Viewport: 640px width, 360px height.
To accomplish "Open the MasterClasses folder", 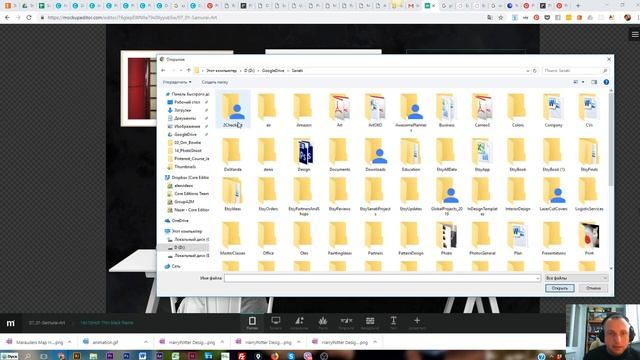I will (x=232, y=238).
